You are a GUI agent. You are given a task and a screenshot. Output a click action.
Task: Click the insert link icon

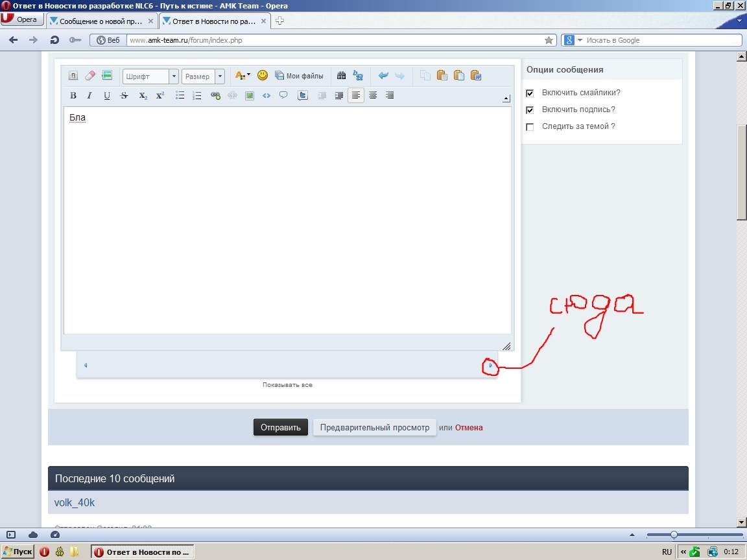[x=215, y=95]
